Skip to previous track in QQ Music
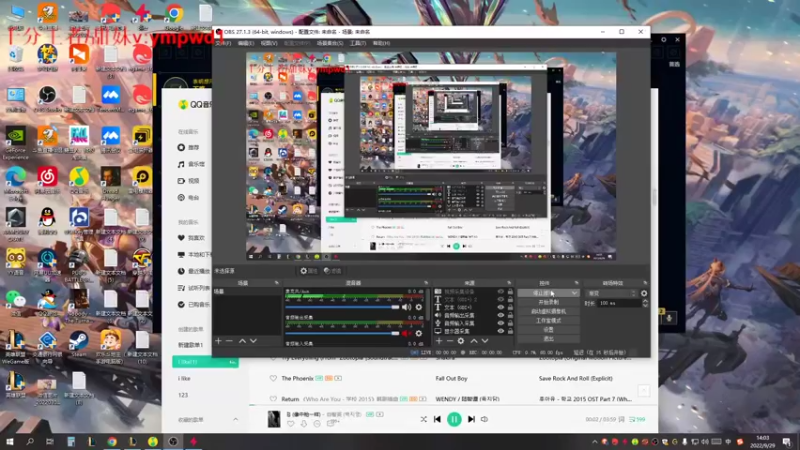The image size is (800, 450). coord(437,419)
